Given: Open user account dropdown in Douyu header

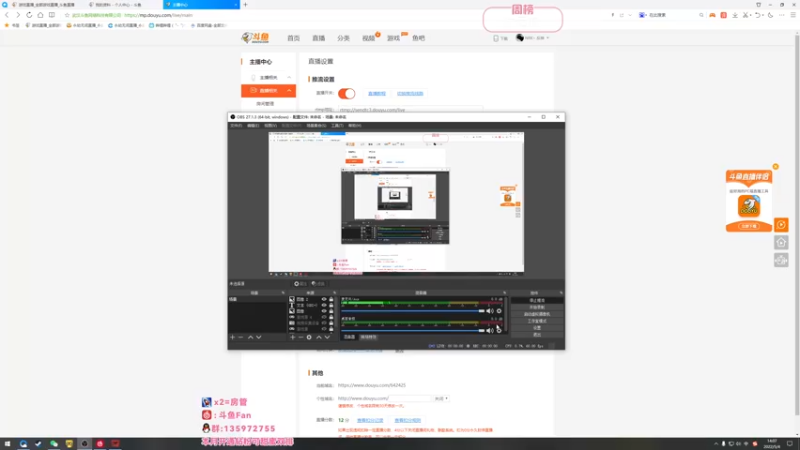Looking at the screenshot, I should click(x=533, y=38).
